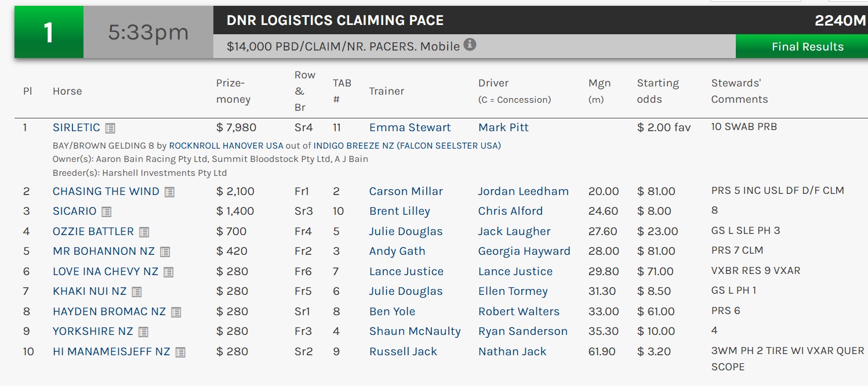Select the green race number 1 tab
Screen dimensions: 868x386
49,33
